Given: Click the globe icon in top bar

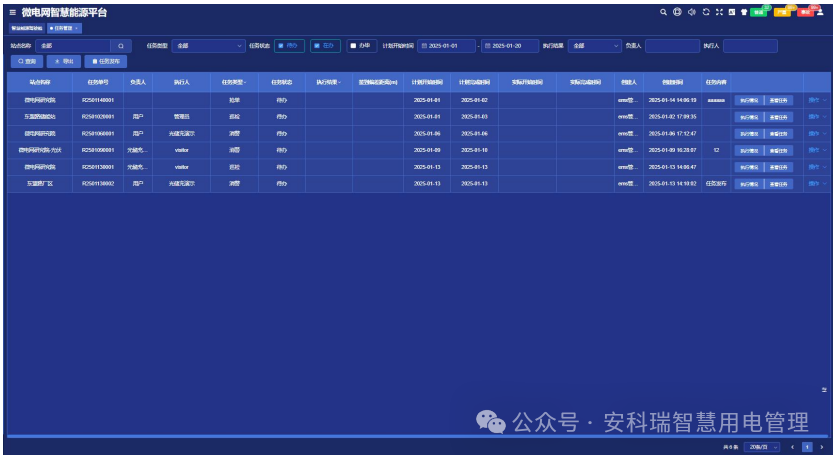Looking at the screenshot, I should coord(677,12).
